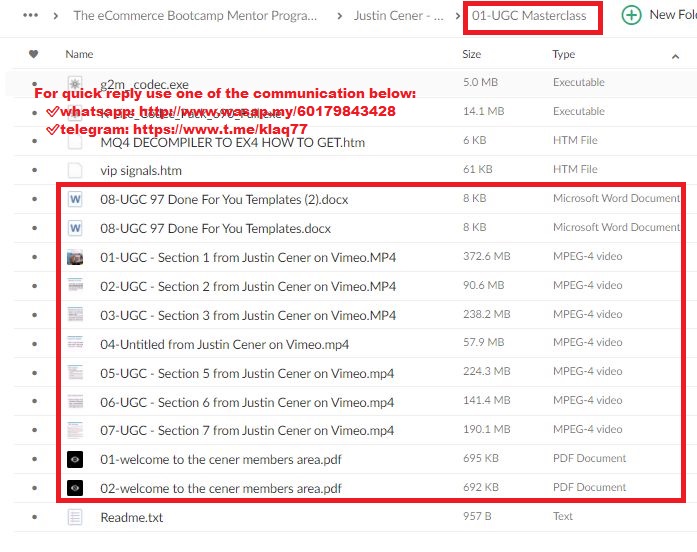
Task: Click Word icon for Templates (2).docx
Action: [x=75, y=199]
